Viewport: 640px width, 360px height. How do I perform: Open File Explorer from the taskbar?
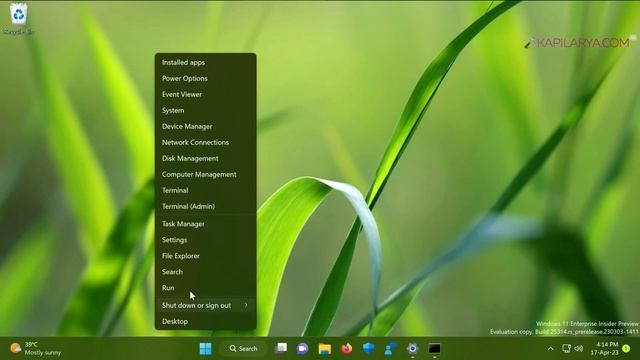click(x=324, y=349)
